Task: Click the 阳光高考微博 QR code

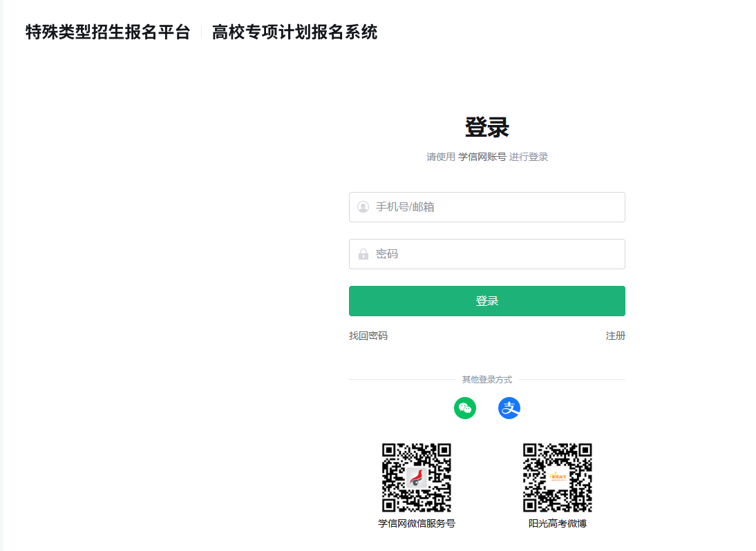Action: [x=558, y=477]
